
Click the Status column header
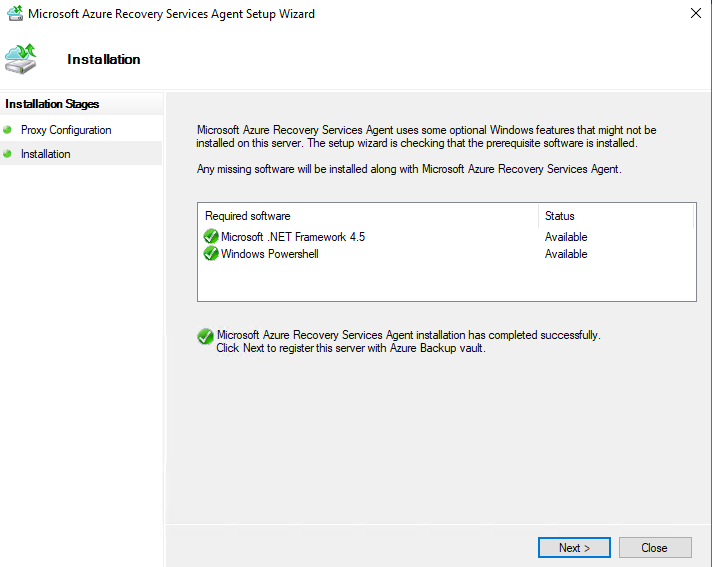[616, 216]
